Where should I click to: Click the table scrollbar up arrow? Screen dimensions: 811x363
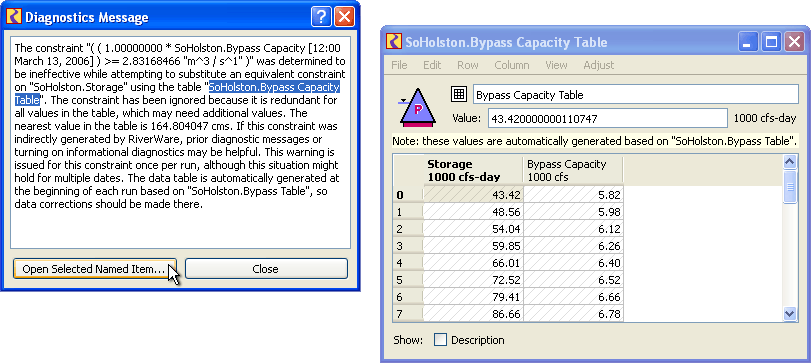pyautogui.click(x=790, y=162)
